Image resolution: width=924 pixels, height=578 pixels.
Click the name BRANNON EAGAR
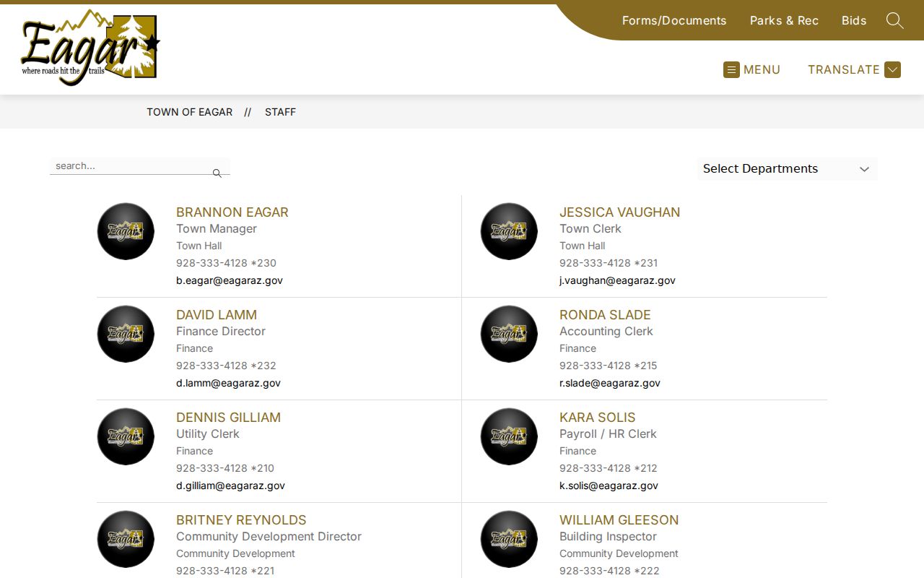[x=232, y=212]
